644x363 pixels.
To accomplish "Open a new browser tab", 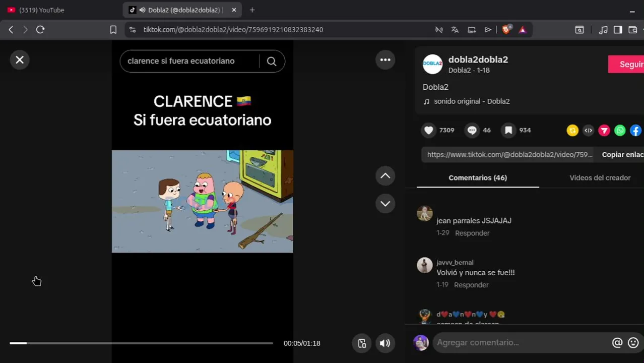I will pos(252,10).
